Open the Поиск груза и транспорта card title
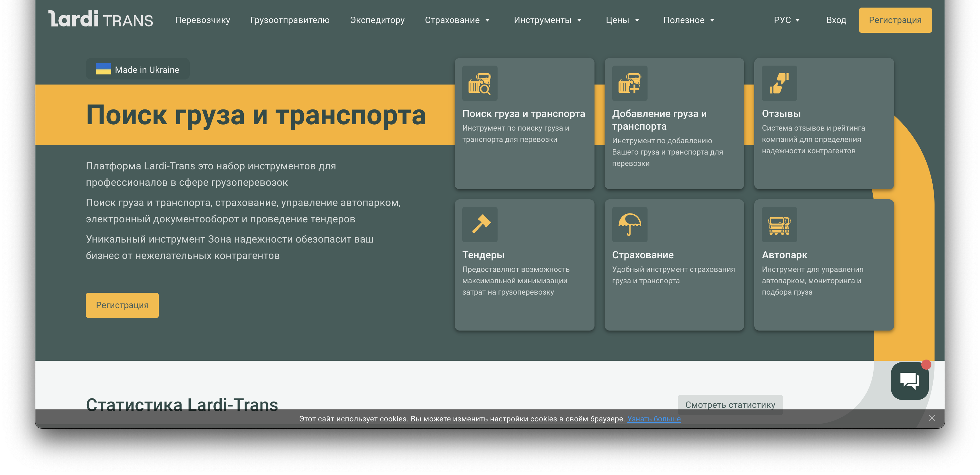The height and width of the screenshot is (475, 980). pyautogui.click(x=523, y=114)
